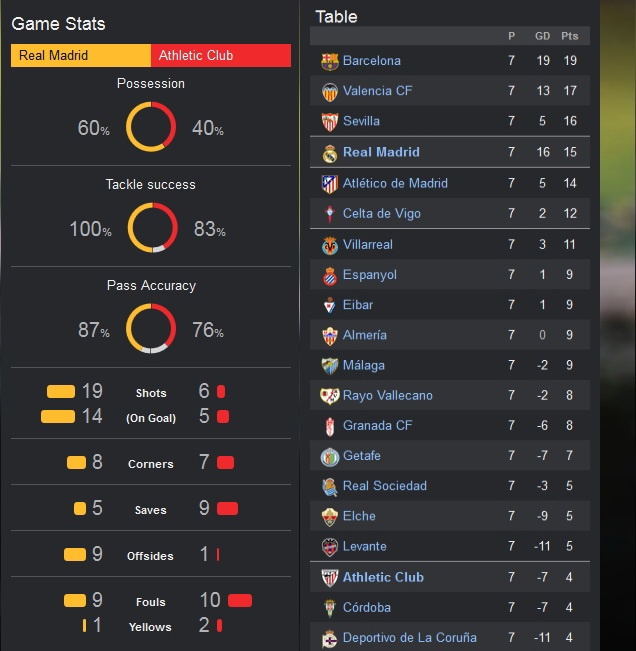
Task: Click Real Madrid's yellow Shots bar
Action: [x=61, y=391]
